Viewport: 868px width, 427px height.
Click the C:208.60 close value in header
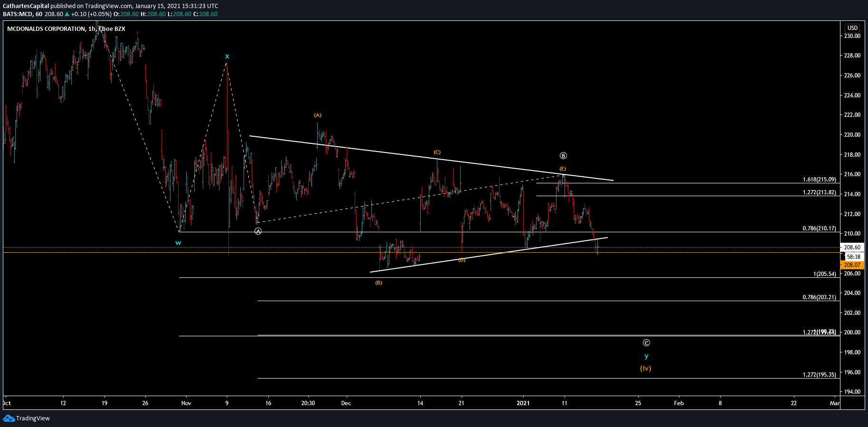click(x=205, y=14)
